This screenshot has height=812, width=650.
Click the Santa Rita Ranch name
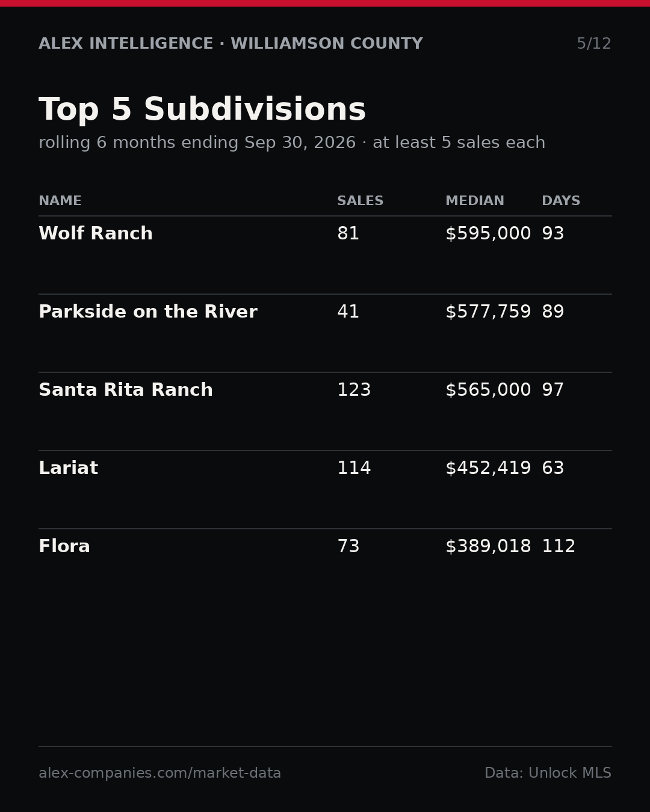coord(126,390)
